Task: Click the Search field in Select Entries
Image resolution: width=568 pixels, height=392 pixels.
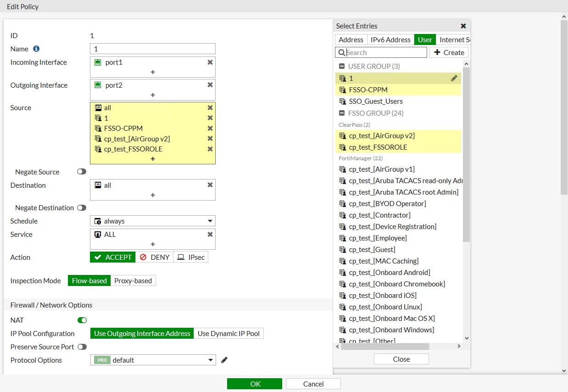Action: (x=385, y=52)
